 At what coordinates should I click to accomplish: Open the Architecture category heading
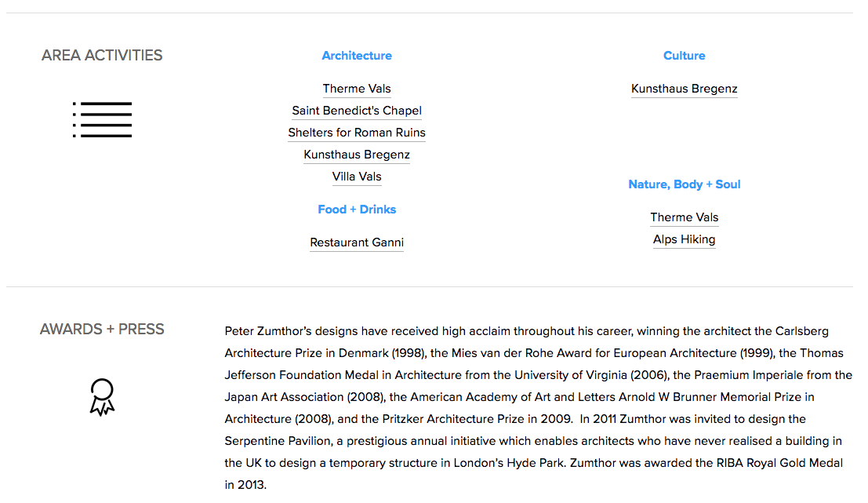tap(357, 56)
